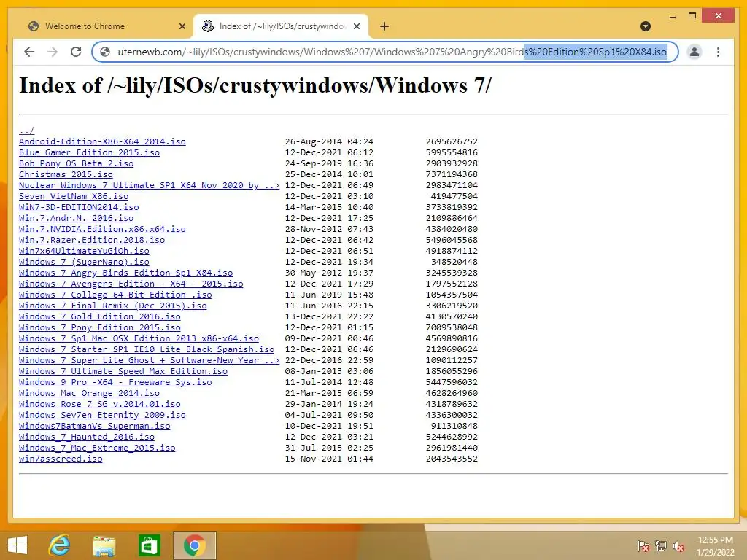This screenshot has width=747, height=560.
Task: Click date 30-May-2012 19:37
Action: [x=329, y=273]
